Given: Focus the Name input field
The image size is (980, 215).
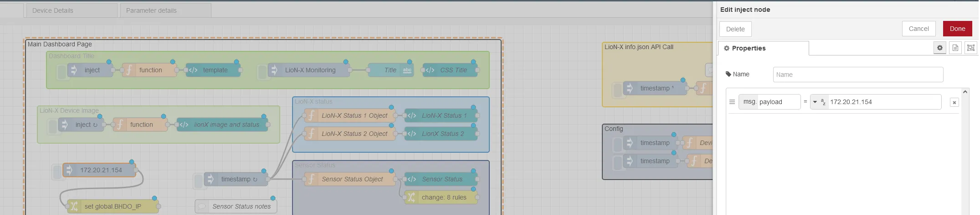Looking at the screenshot, I should (x=858, y=75).
